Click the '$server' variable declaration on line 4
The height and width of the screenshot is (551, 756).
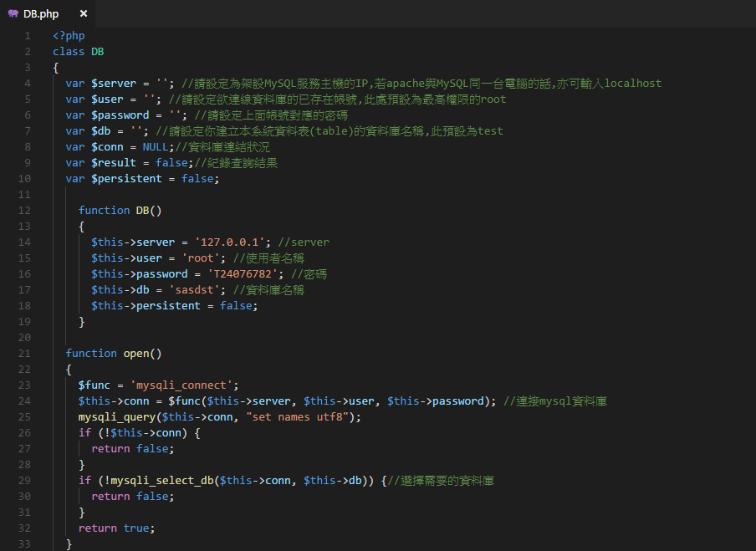click(114, 84)
